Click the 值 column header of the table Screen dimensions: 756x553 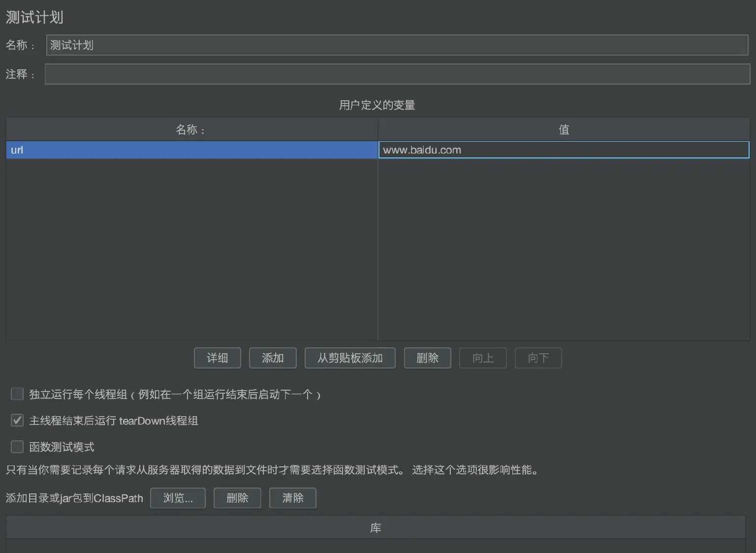point(563,129)
